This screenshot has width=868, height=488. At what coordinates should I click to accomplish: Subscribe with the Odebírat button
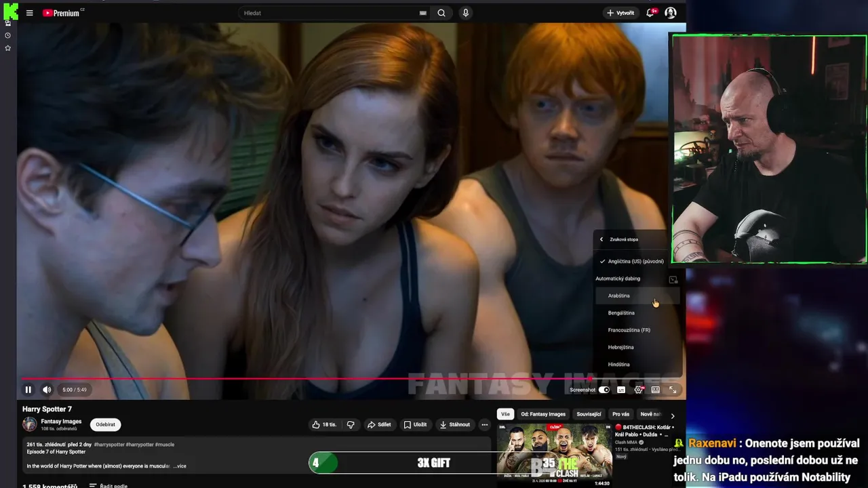pyautogui.click(x=105, y=424)
